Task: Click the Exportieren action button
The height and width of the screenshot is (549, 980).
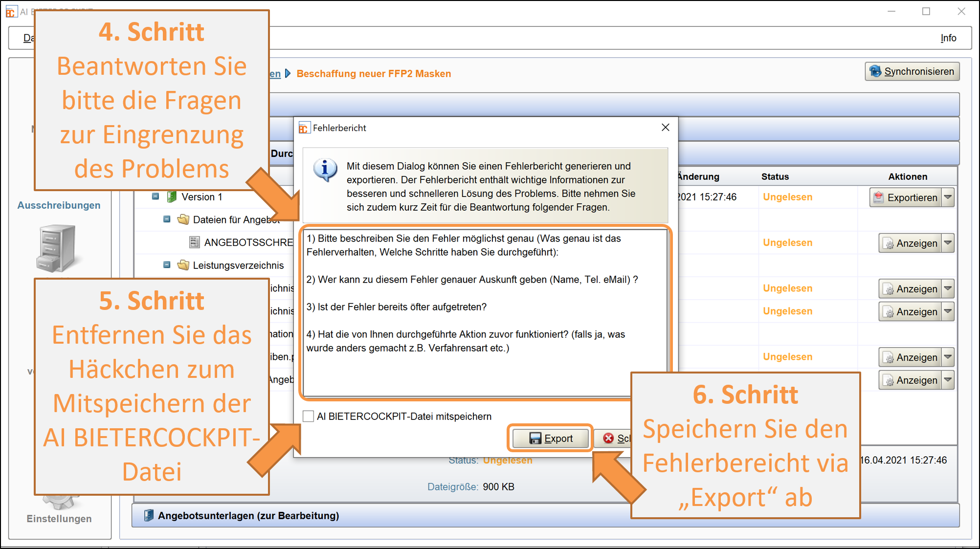Action: tap(905, 198)
